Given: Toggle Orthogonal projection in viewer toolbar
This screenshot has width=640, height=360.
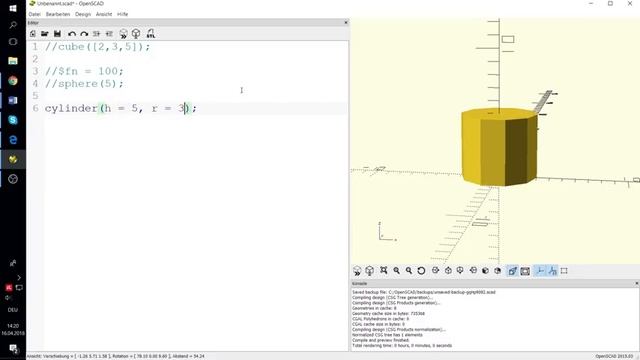Looking at the screenshot, I should point(525,271).
